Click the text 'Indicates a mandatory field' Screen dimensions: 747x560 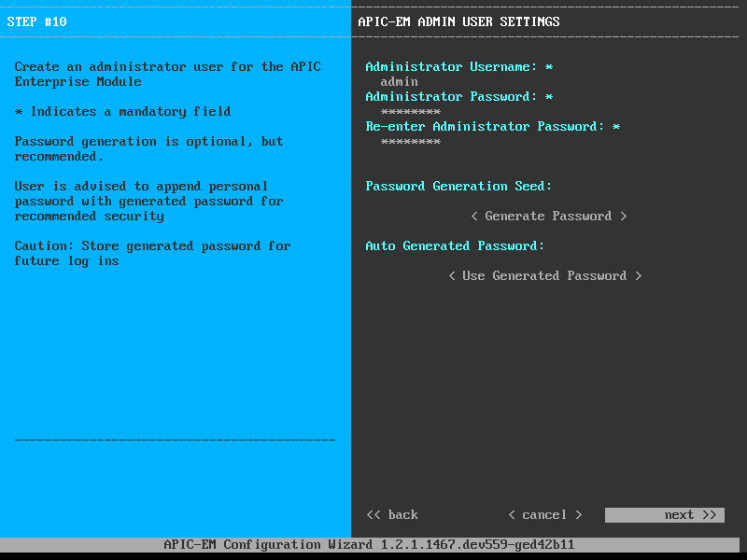[x=131, y=112]
